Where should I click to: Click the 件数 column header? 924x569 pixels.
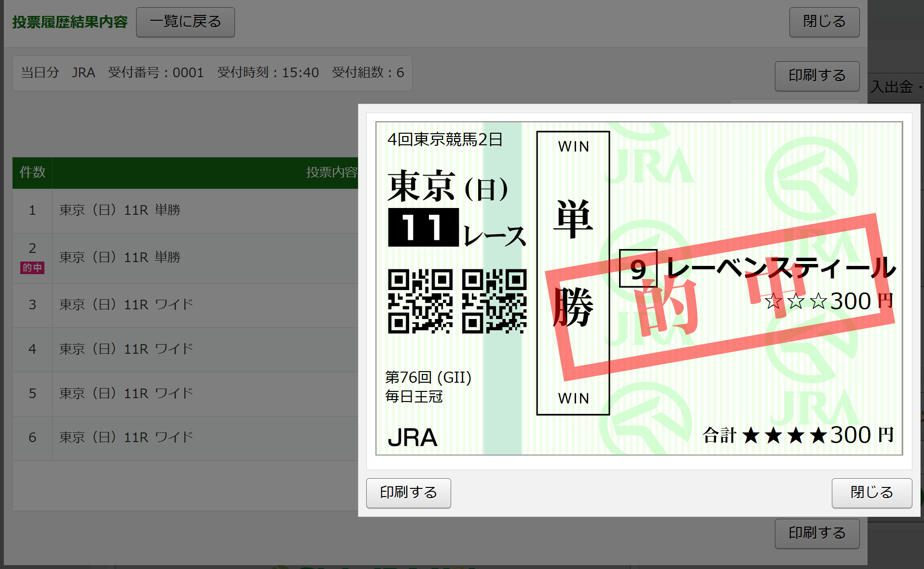32,172
